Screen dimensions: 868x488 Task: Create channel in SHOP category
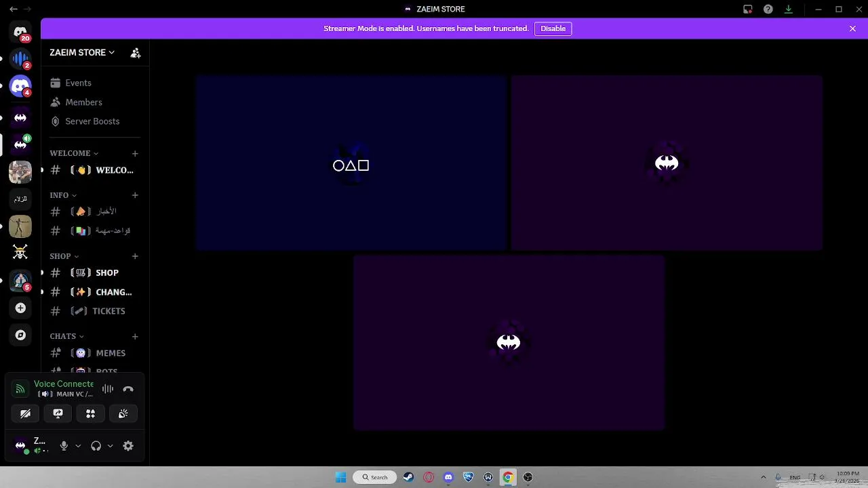[x=135, y=256]
